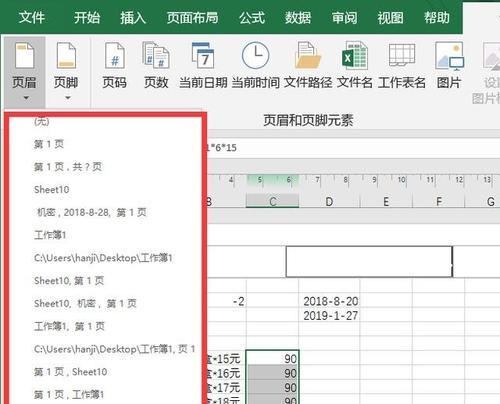Select column F header
This screenshot has height=404, width=500.
(x=439, y=202)
